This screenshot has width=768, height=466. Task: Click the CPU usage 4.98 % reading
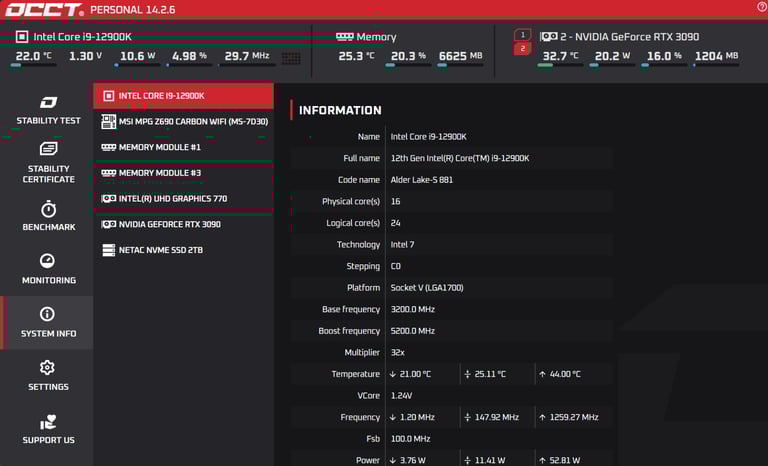pos(189,56)
